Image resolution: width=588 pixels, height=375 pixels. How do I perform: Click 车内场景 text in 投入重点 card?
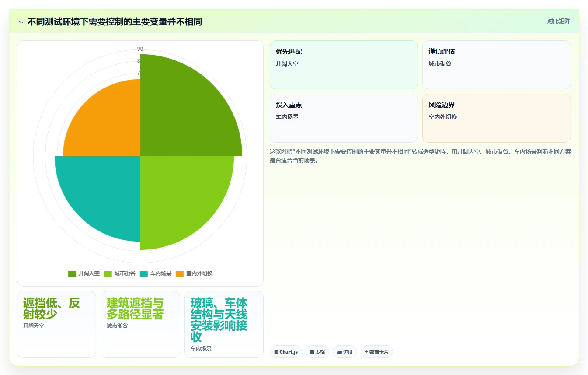tap(287, 117)
